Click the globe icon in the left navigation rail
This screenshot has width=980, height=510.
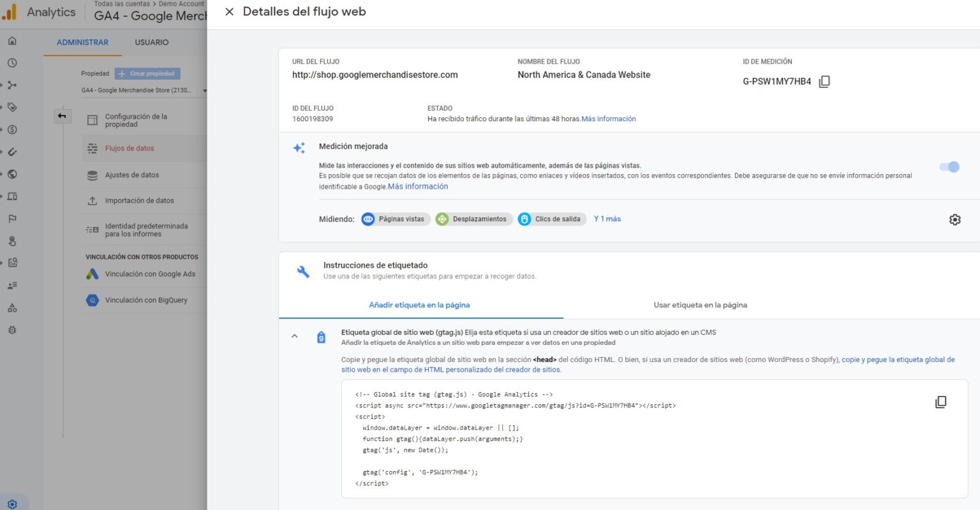12,174
